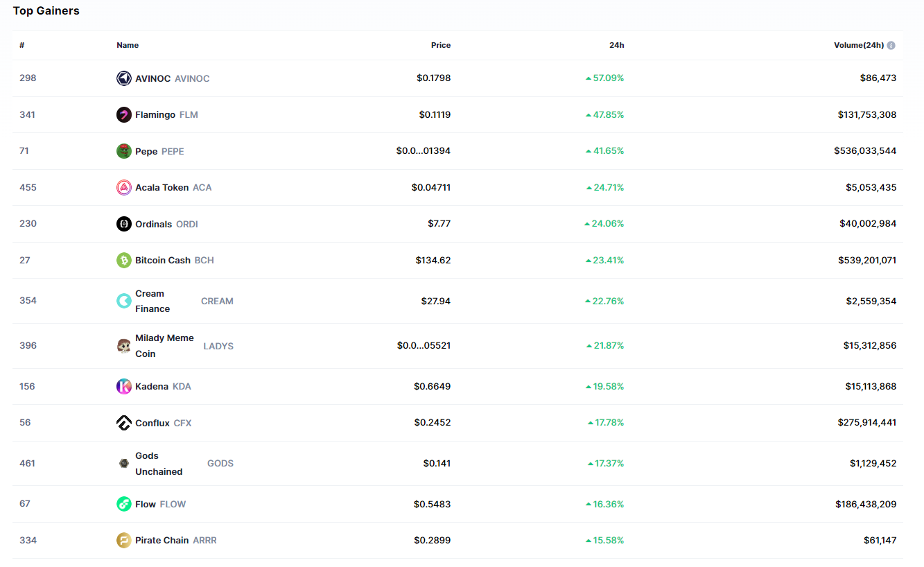Open the Gods Unchained coin link
The width and height of the screenshot is (924, 567).
pos(159,463)
